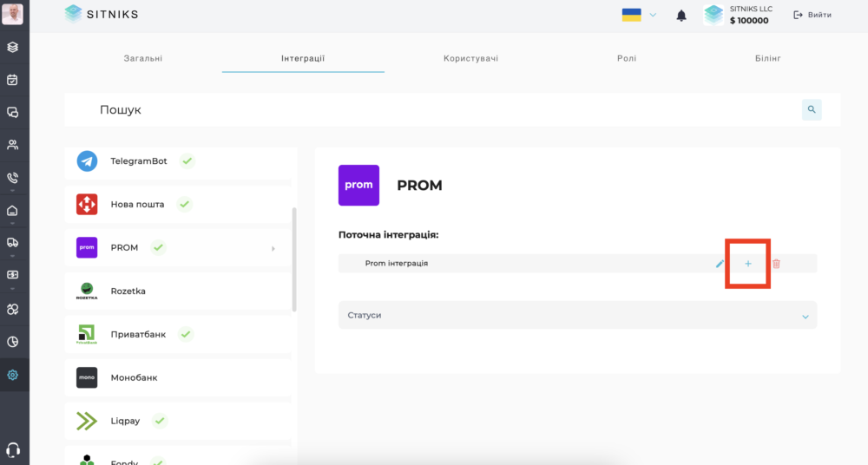Viewport: 868px width, 465px height.
Task: Click the Liqpay green arrows logo
Action: coord(87,421)
